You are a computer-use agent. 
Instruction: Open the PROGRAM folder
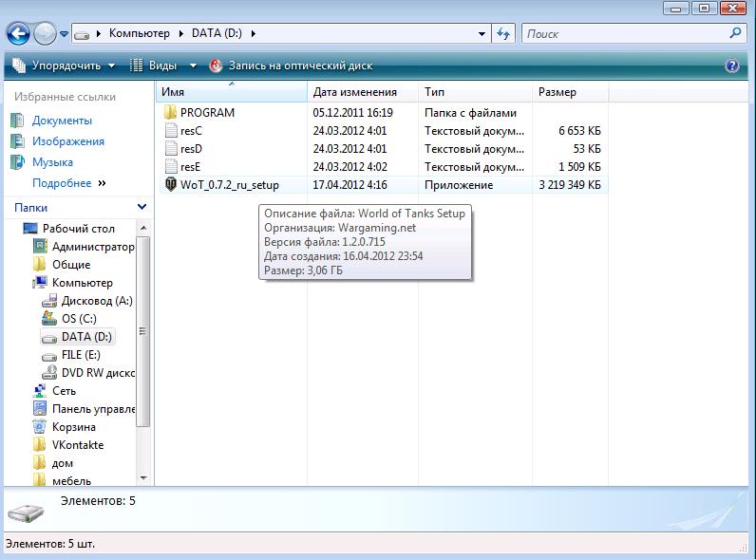click(206, 112)
